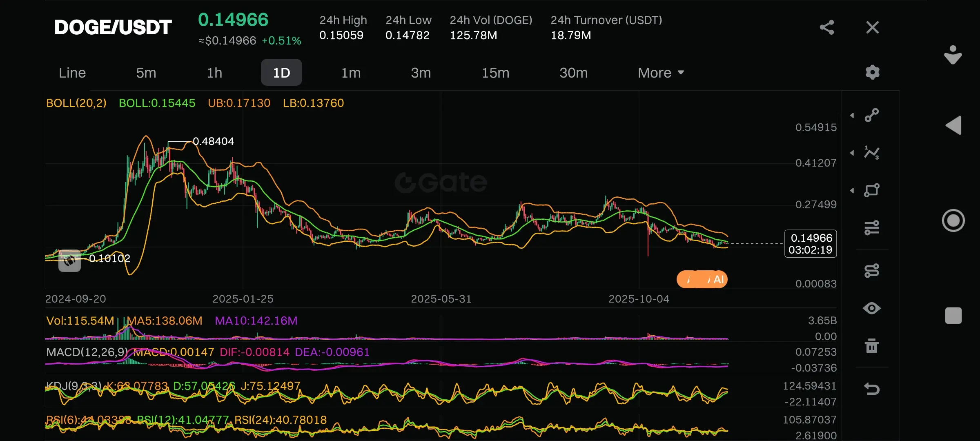Open chart settings gear
980x441 pixels.
pyautogui.click(x=872, y=72)
